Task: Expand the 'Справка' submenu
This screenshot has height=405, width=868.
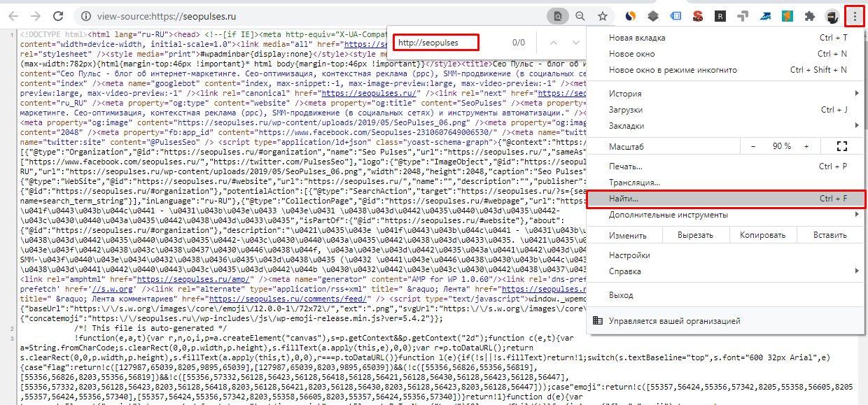Action: (727, 271)
